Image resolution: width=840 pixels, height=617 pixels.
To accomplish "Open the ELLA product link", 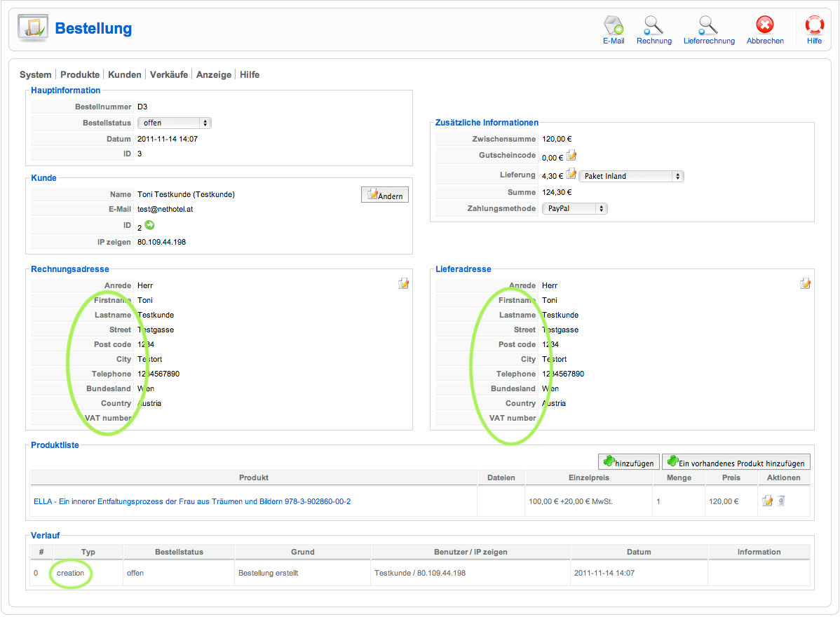I will tap(192, 501).
